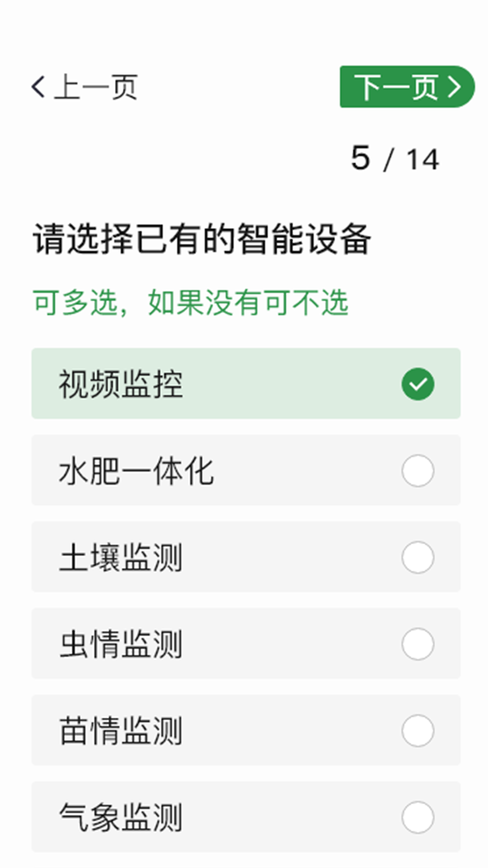This screenshot has width=488, height=868.
Task: Click the checkmark icon on 视频监控
Action: tap(417, 383)
